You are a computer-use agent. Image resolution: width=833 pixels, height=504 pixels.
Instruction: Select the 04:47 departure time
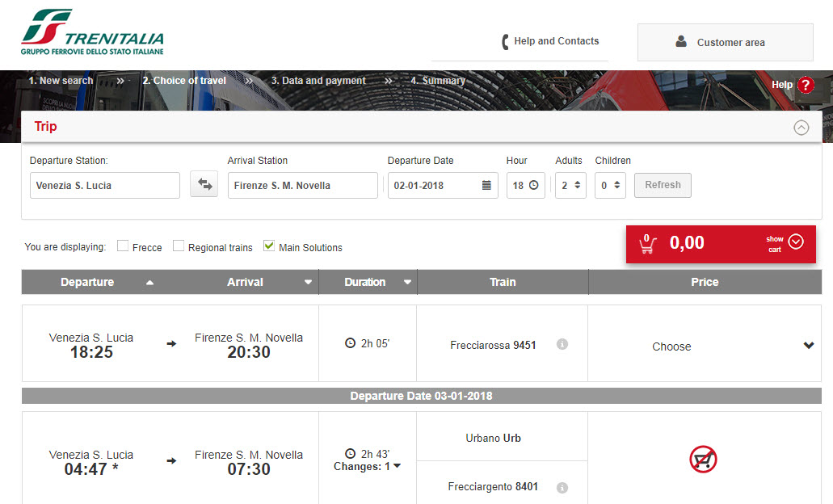[90, 469]
